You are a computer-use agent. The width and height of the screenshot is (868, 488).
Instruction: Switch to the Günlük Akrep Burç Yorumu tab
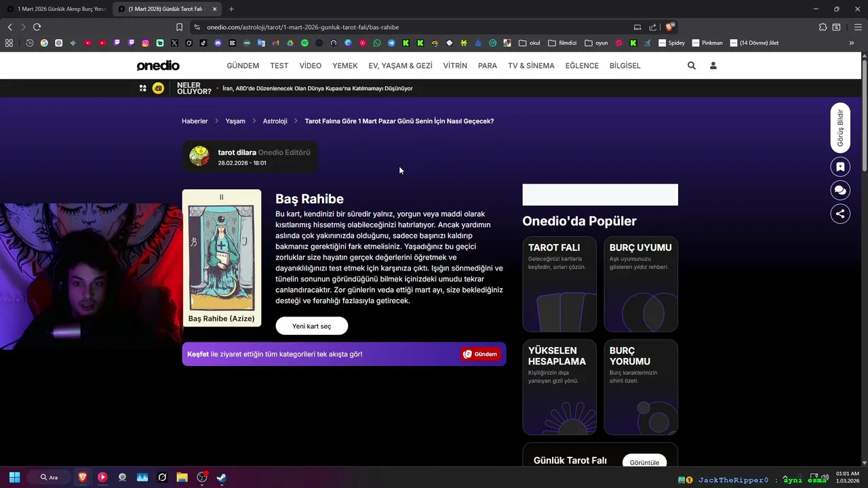[x=56, y=9]
